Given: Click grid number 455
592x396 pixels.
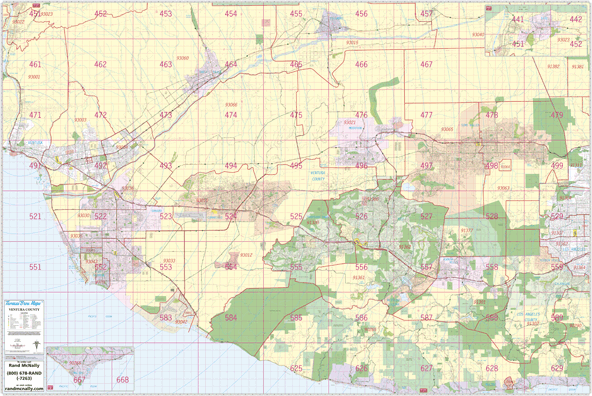Looking at the screenshot, I should (296, 14).
